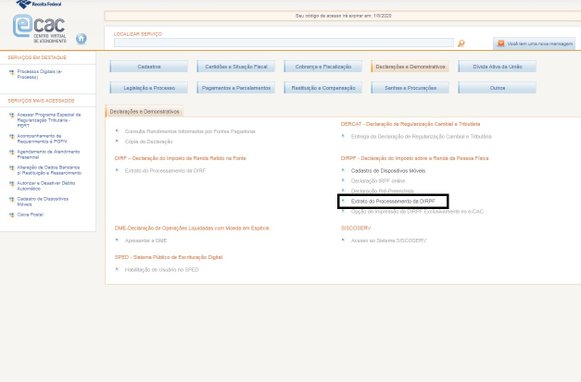Image resolution: width=581 pixels, height=382 pixels.
Task: Click Cópia de Declaração link
Action: click(x=149, y=142)
